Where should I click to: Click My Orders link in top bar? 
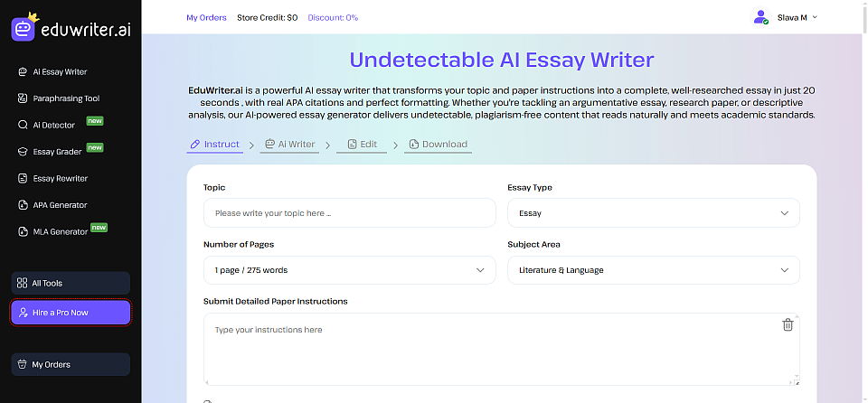(206, 17)
